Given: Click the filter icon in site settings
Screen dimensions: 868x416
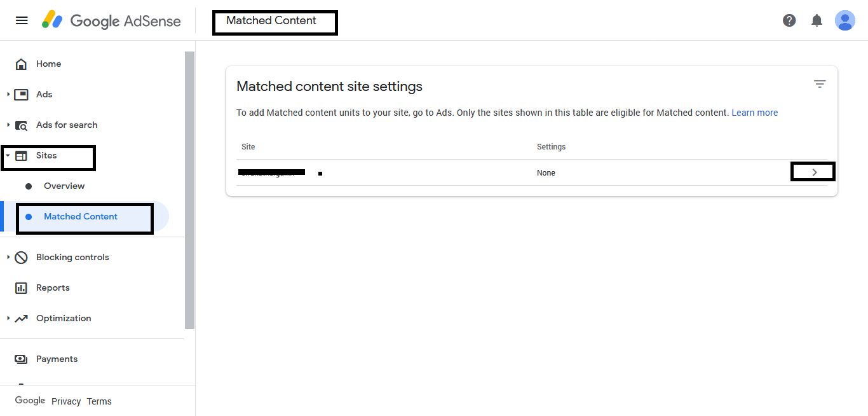Looking at the screenshot, I should 820,84.
